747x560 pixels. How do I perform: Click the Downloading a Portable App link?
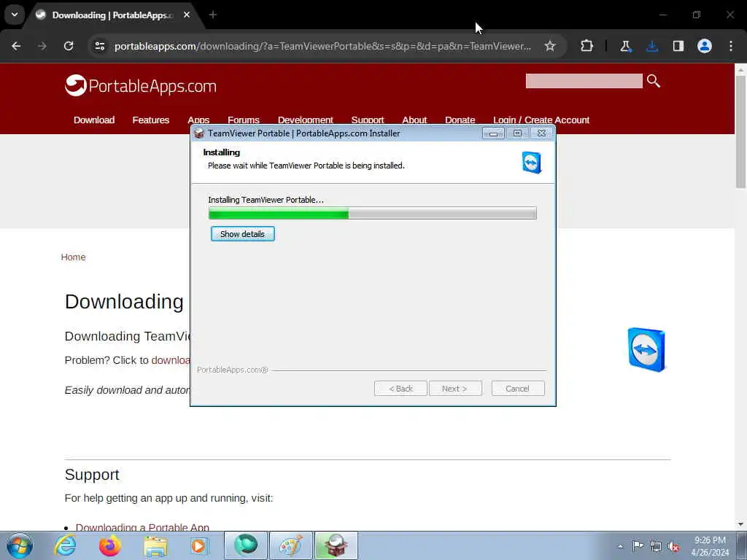tap(142, 527)
